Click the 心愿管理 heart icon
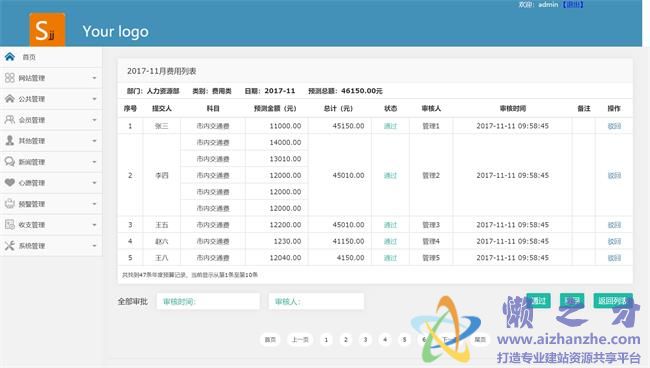This screenshot has height=368, width=650. point(10,182)
